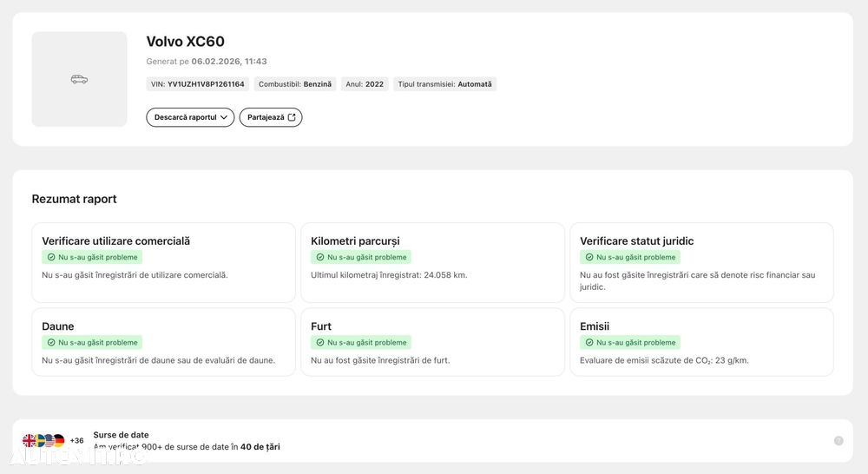Image resolution: width=868 pixels, height=474 pixels.
Task: Click the checkmark icon under Daune
Action: click(x=51, y=342)
